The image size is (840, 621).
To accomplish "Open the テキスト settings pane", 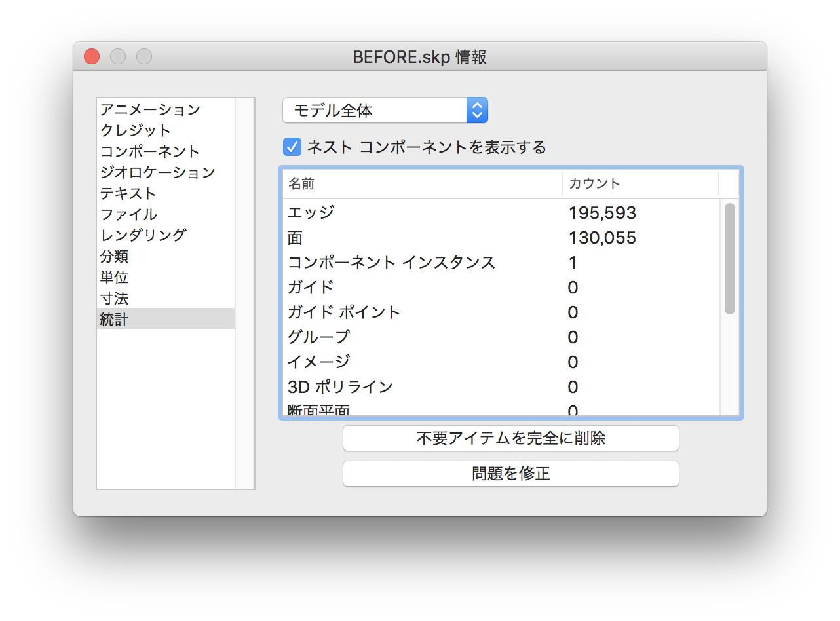I will pos(128,193).
